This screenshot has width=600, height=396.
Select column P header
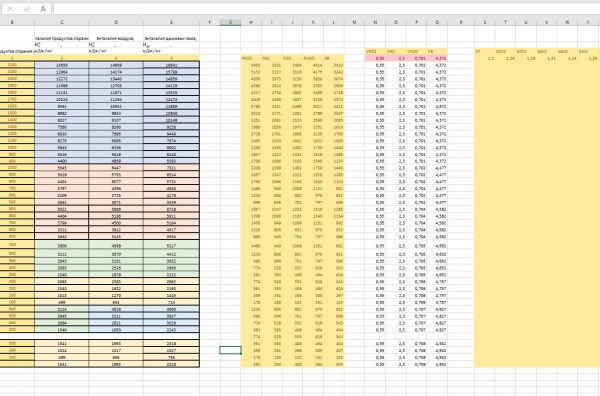[416, 22]
